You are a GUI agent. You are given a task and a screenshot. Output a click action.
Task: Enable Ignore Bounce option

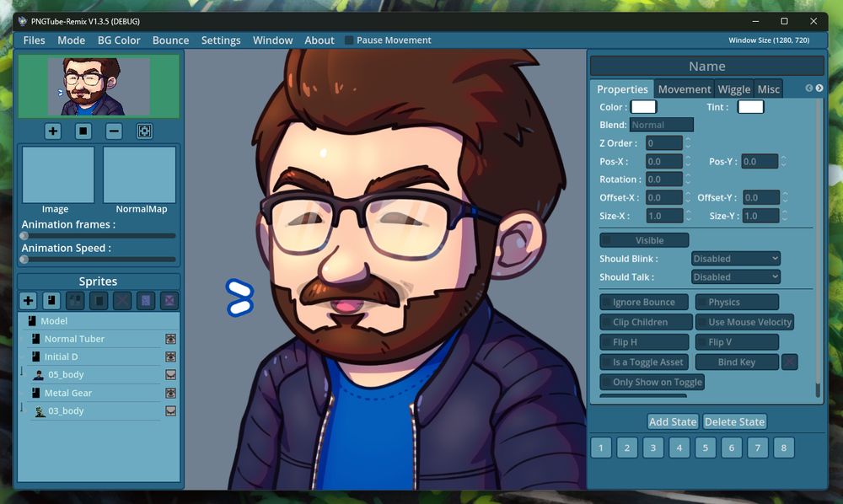coord(644,302)
